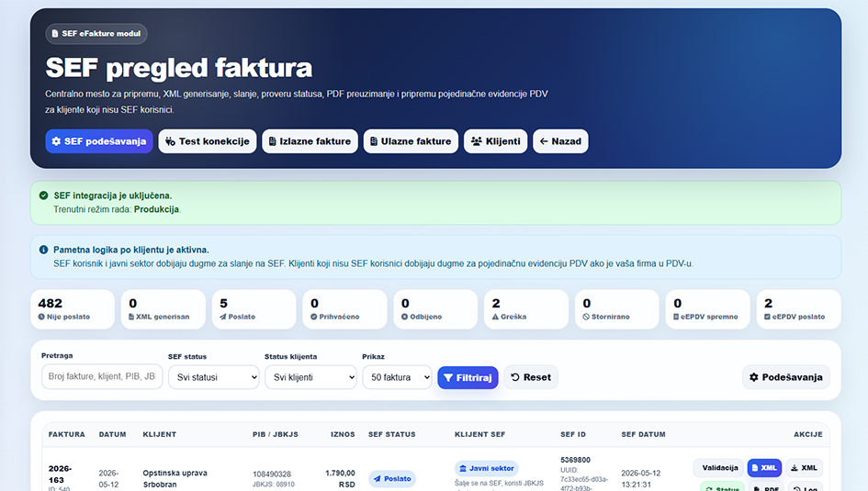Click client name Opstinska uprava Srbobran
The image size is (868, 491).
click(x=175, y=479)
